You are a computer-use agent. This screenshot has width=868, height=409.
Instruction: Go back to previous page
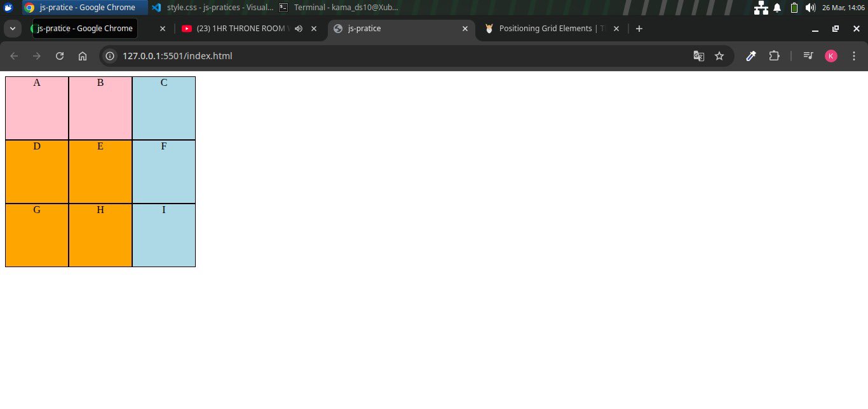14,56
